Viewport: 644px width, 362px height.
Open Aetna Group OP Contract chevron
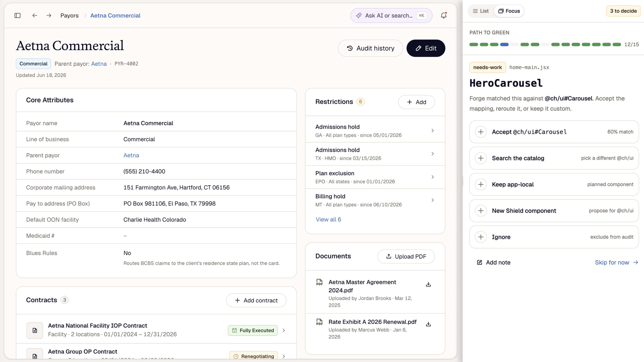click(x=284, y=356)
